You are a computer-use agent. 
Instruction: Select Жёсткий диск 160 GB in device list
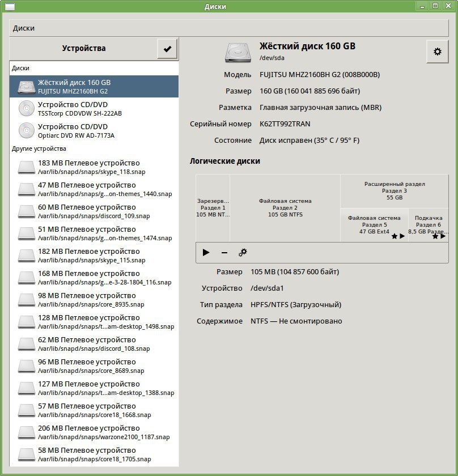tap(94, 87)
